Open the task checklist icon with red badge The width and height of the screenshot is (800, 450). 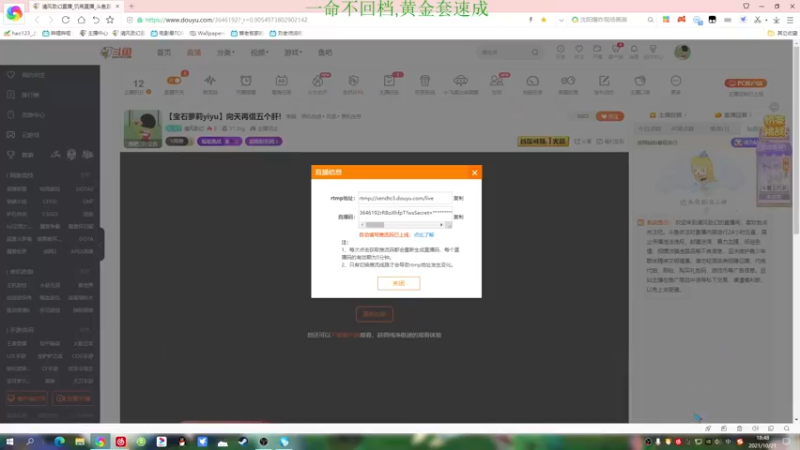389,81
